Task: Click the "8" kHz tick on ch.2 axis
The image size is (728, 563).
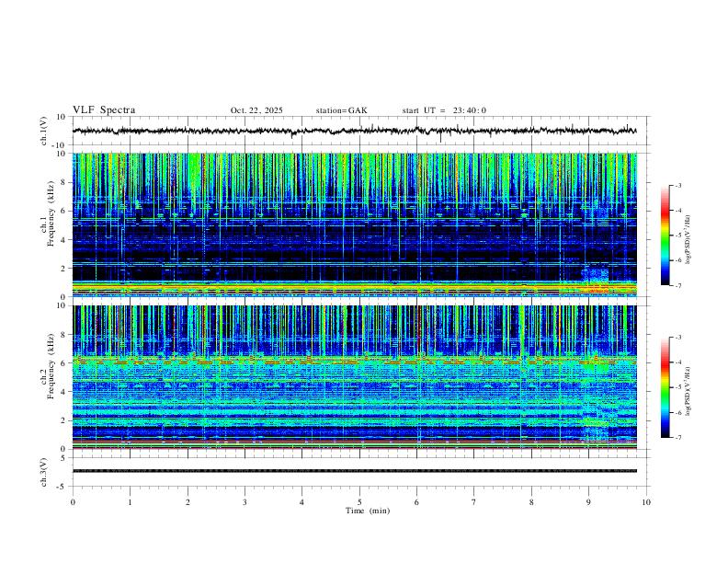Action: [64, 335]
